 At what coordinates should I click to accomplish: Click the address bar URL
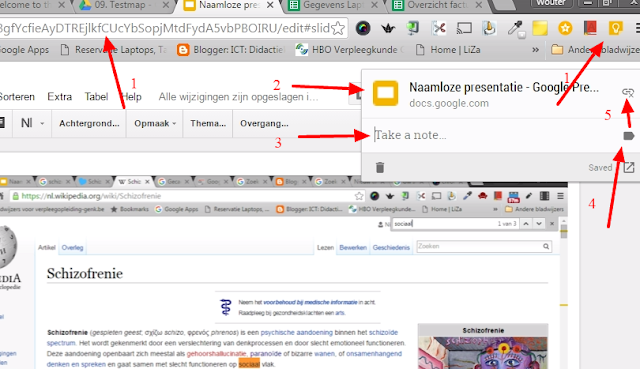(165, 28)
